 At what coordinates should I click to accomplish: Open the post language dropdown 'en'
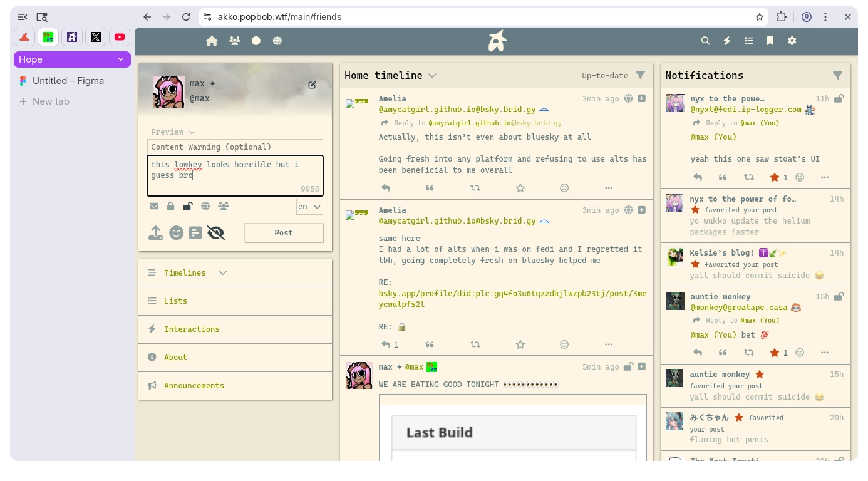click(x=309, y=207)
